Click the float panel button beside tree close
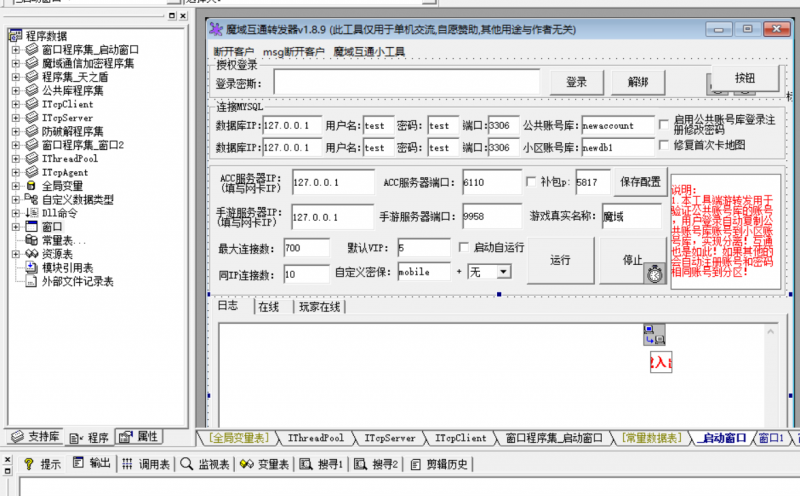 [x=172, y=16]
